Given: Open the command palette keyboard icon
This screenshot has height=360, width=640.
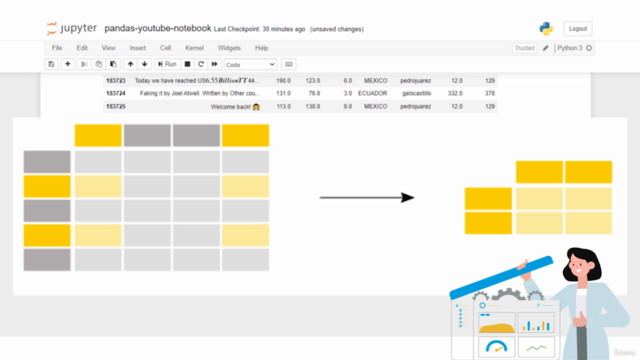Looking at the screenshot, I should pyautogui.click(x=289, y=64).
